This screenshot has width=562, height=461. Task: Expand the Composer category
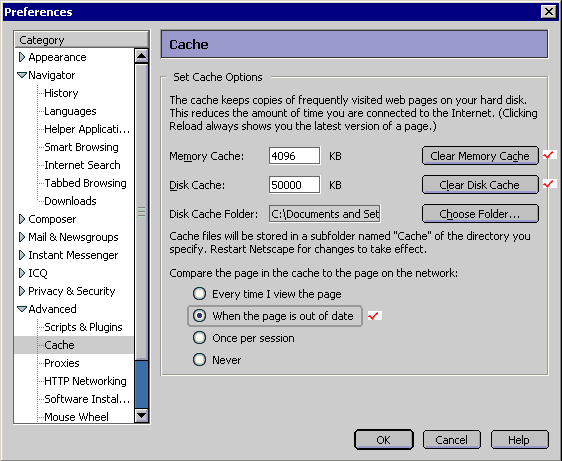pyautogui.click(x=22, y=219)
